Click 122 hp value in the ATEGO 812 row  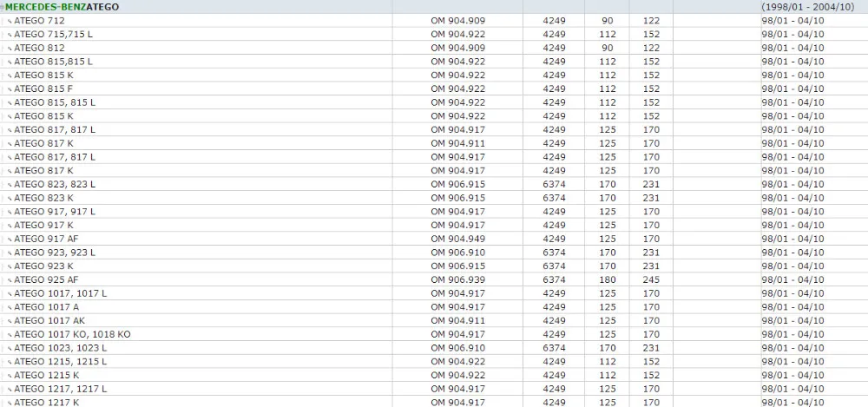(x=651, y=48)
